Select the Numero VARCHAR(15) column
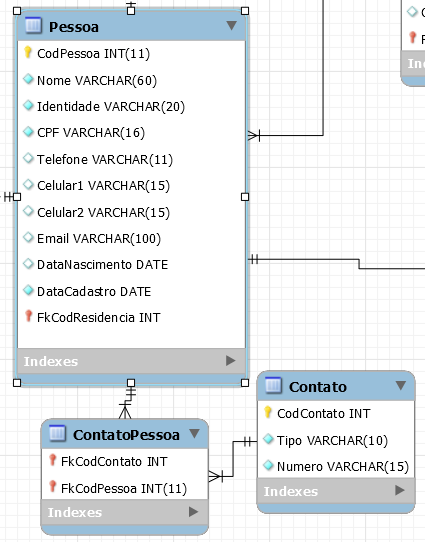This screenshot has height=542, width=425. point(336,466)
